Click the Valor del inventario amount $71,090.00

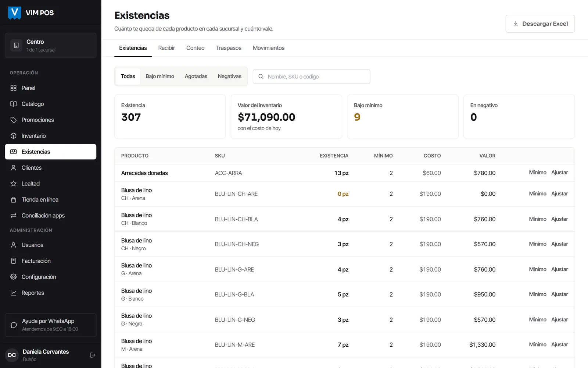(266, 117)
